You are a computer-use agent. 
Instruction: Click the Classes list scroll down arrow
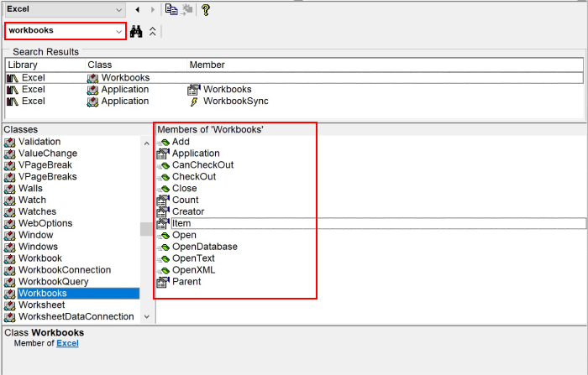pos(148,317)
